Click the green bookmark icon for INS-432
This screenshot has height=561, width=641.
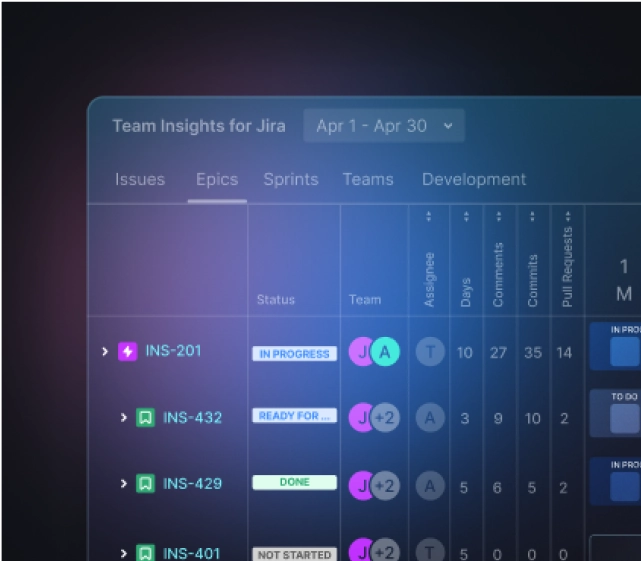pos(146,417)
